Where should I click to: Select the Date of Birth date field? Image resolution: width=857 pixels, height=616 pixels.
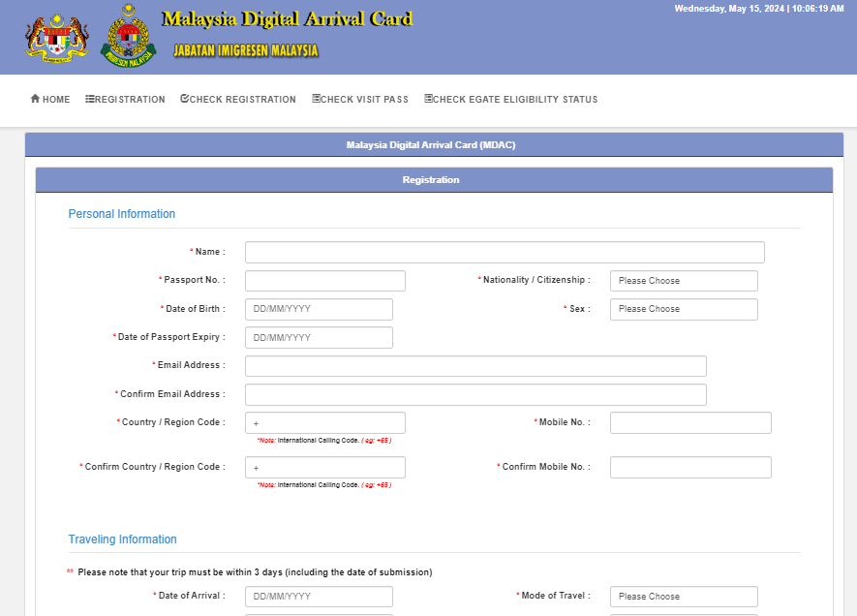318,308
